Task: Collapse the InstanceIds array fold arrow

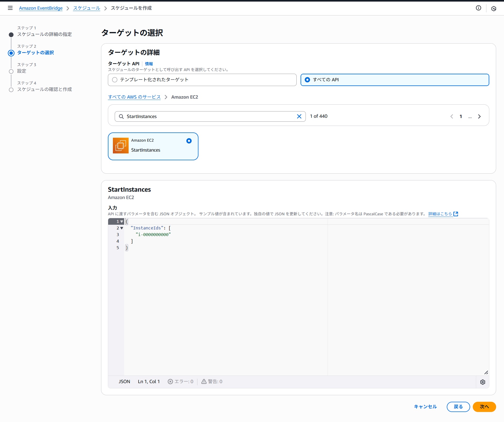Action: (122, 228)
